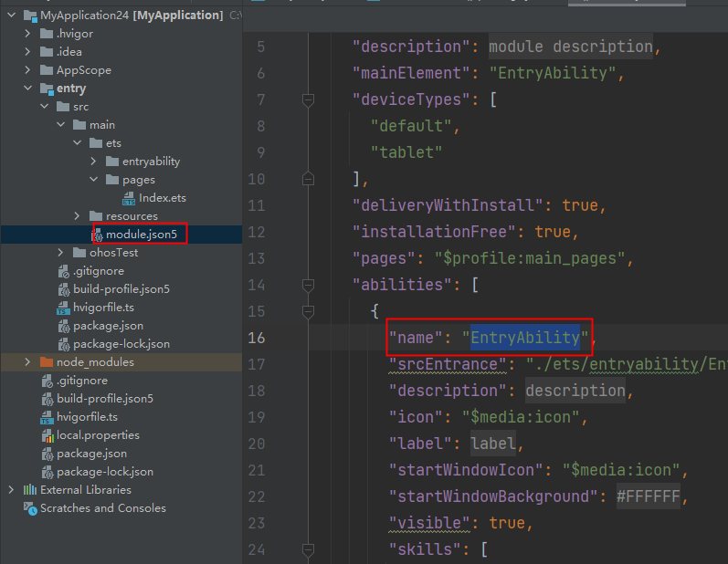
Task: Fold abilities array at line 14
Action: 308,285
